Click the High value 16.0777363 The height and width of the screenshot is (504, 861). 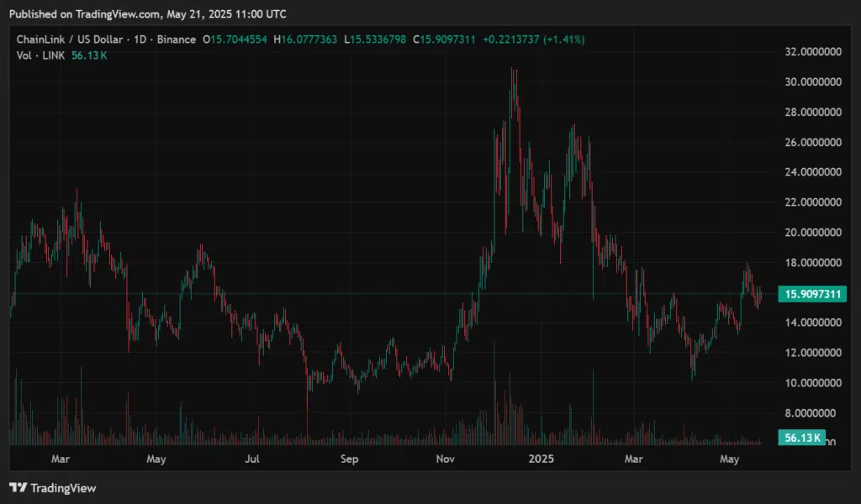click(312, 39)
